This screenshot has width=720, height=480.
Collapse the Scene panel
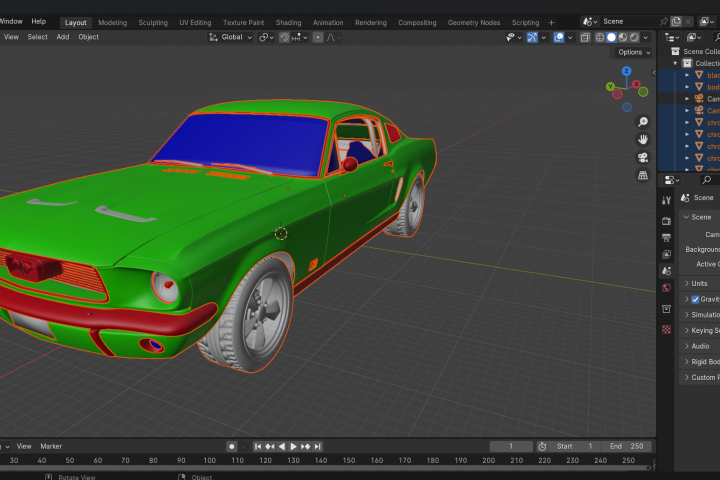tap(699, 217)
